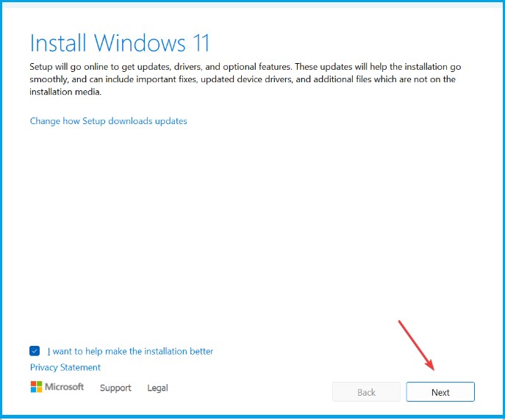Click the 'I want to help make the installation better' label
Viewport: 505px width, 420px height.
(130, 351)
